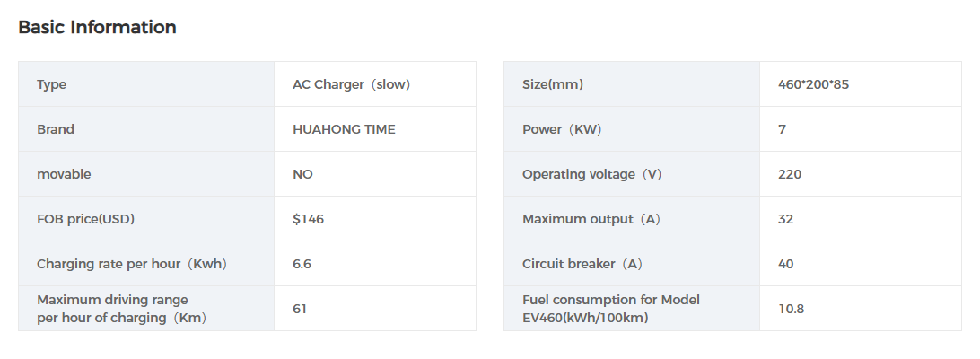Click the Power (KW) label
This screenshot has height=359, width=980.
coord(562,129)
